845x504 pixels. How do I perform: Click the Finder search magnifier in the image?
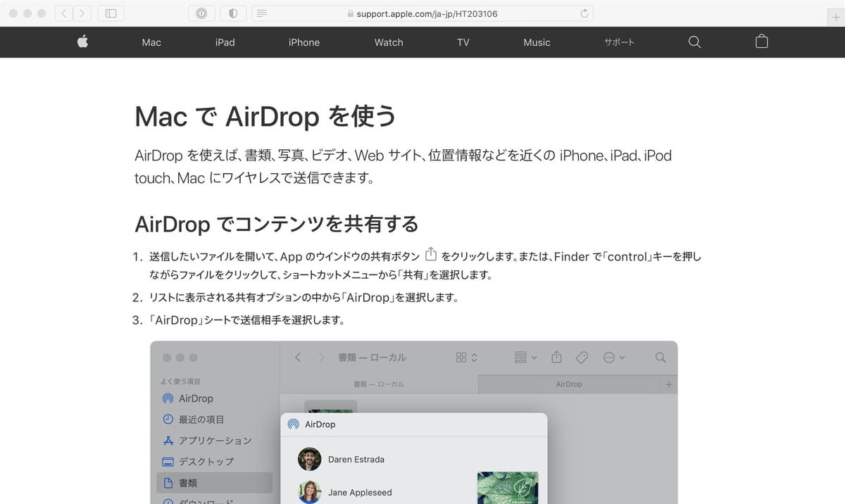click(661, 358)
